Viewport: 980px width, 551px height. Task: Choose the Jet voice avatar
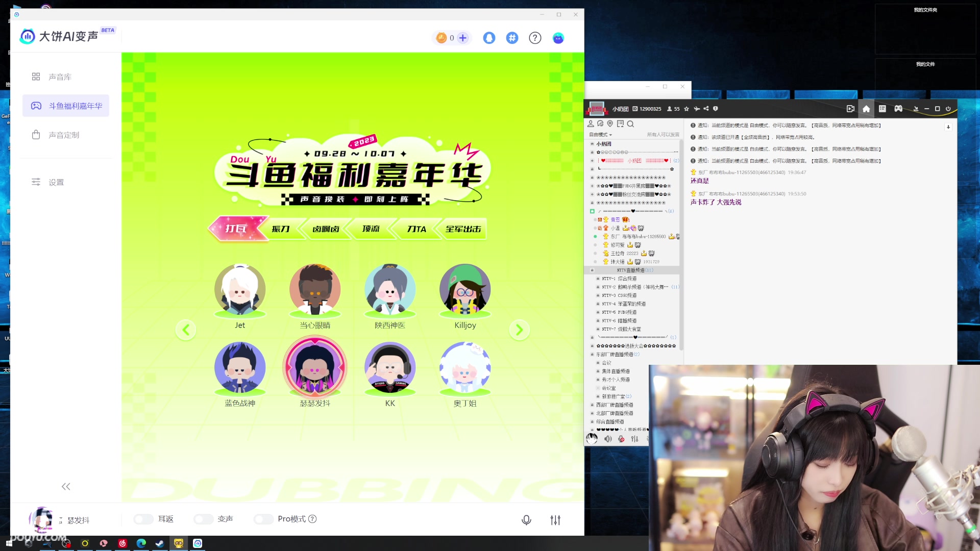pos(240,290)
